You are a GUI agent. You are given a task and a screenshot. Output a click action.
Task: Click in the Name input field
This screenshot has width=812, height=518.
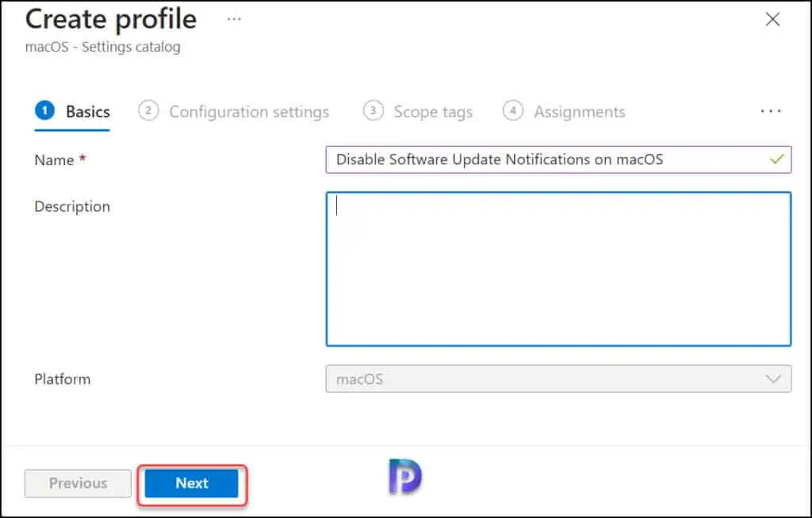[558, 159]
